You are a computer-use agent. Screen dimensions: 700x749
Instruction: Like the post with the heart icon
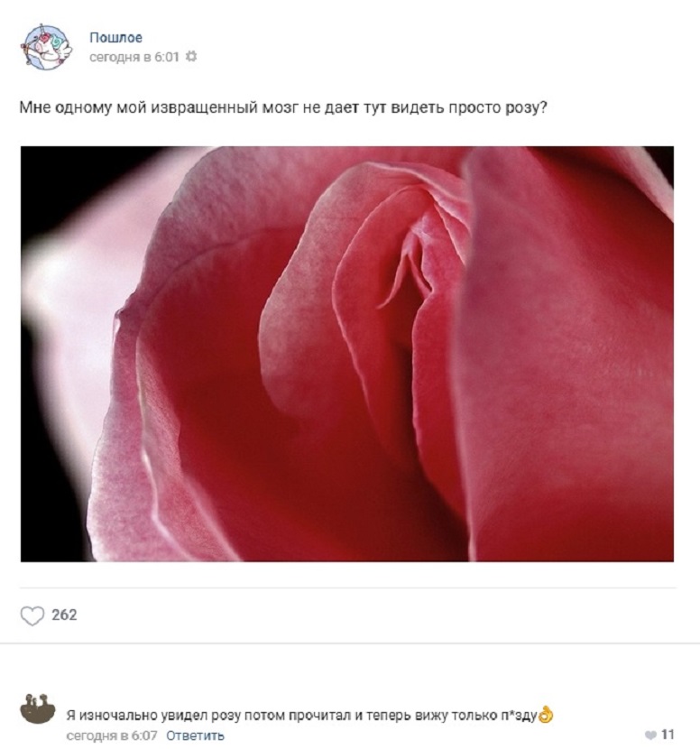click(32, 615)
